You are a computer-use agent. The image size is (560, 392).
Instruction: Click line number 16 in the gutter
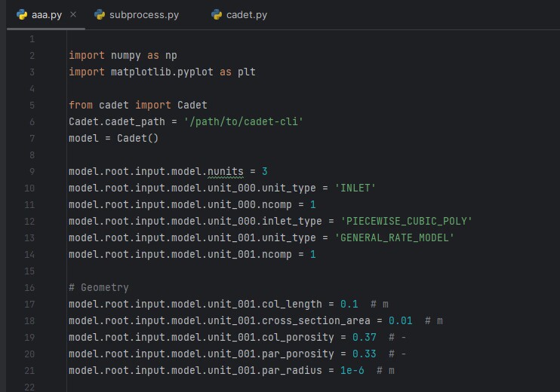click(29, 287)
